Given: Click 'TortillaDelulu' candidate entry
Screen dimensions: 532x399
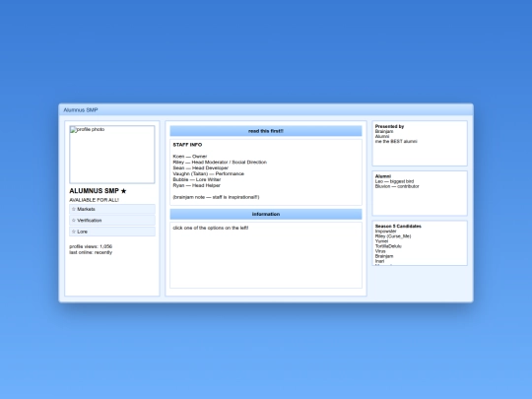Looking at the screenshot, I should click(x=388, y=246).
